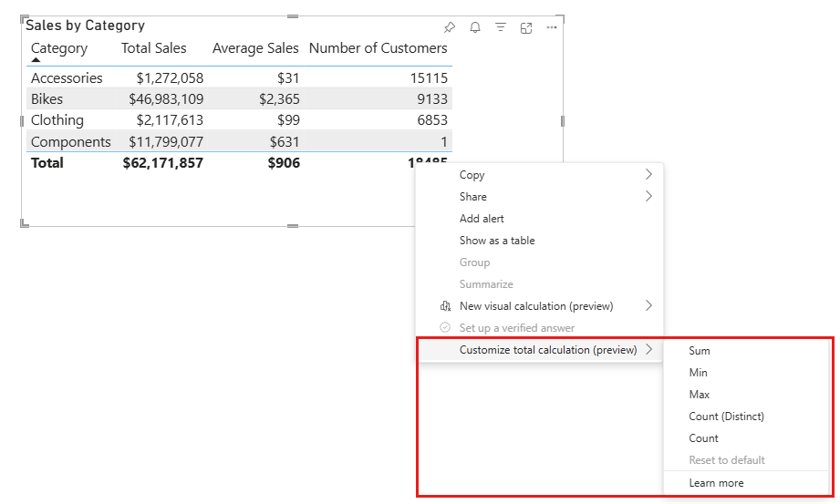This screenshot has height=504, width=840.
Task: Choose Count from the submenu
Action: pyautogui.click(x=704, y=438)
